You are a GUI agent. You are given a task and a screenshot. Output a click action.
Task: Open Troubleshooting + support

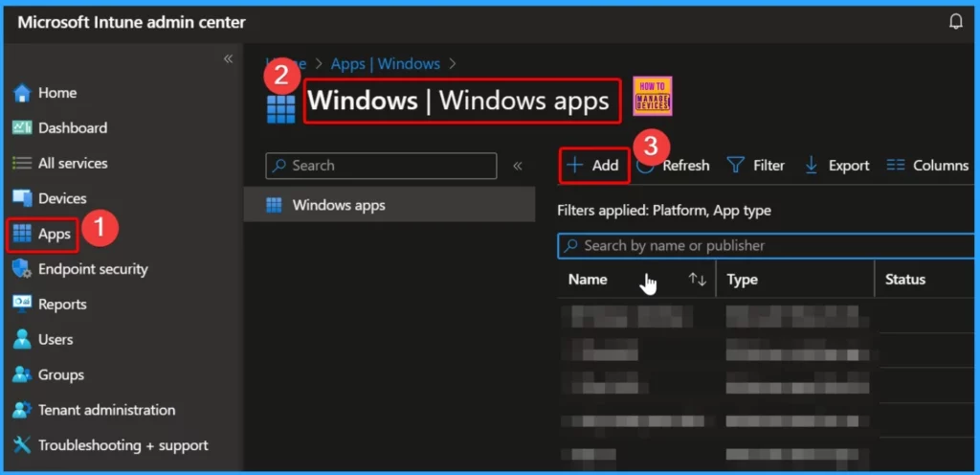tap(123, 445)
